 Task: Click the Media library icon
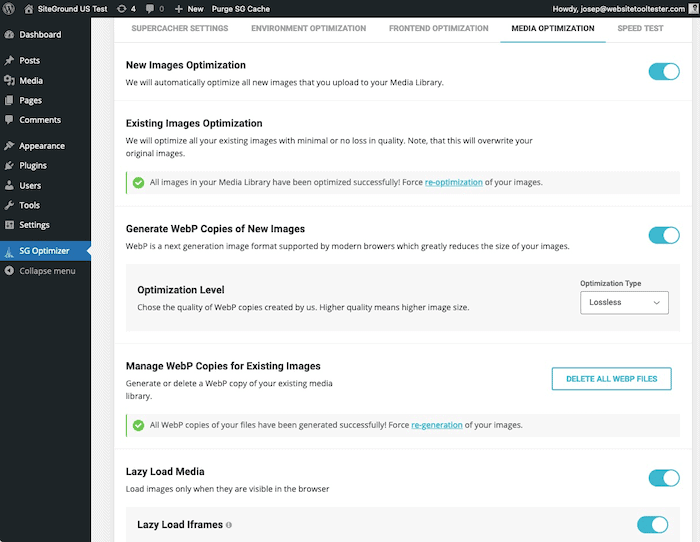click(x=9, y=80)
